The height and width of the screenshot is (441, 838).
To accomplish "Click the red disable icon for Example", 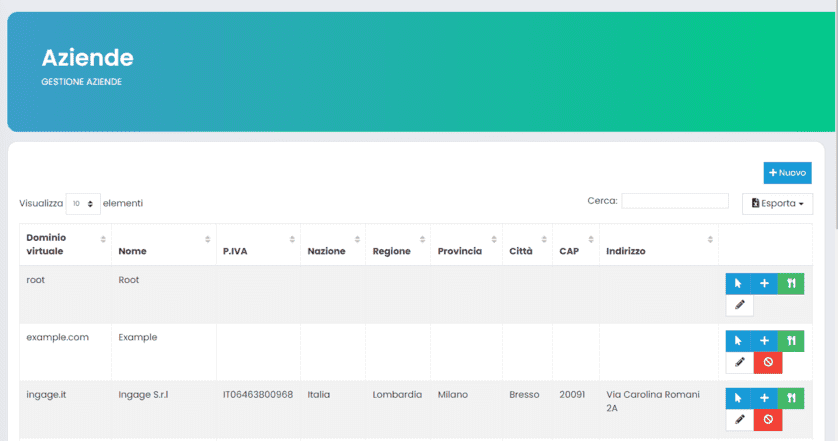I will coord(767,362).
